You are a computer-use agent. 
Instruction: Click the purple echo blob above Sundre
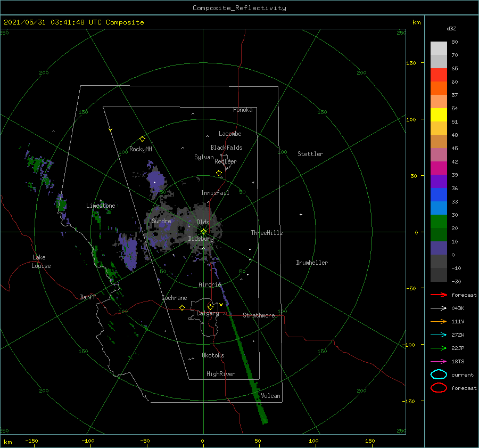click(155, 181)
